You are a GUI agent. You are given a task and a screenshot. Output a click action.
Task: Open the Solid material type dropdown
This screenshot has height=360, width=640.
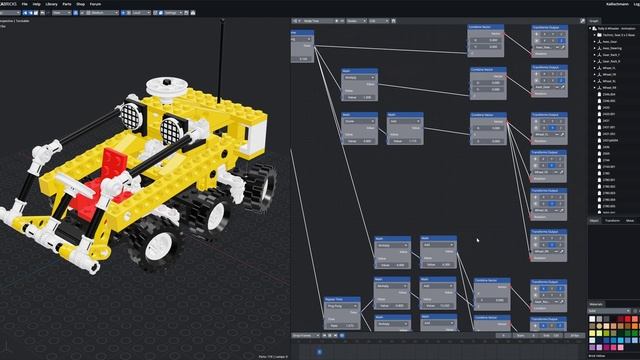(609, 311)
